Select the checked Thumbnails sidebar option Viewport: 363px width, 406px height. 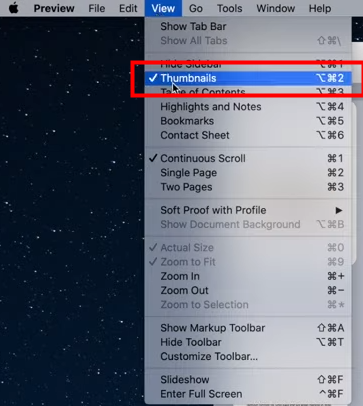[248, 78]
